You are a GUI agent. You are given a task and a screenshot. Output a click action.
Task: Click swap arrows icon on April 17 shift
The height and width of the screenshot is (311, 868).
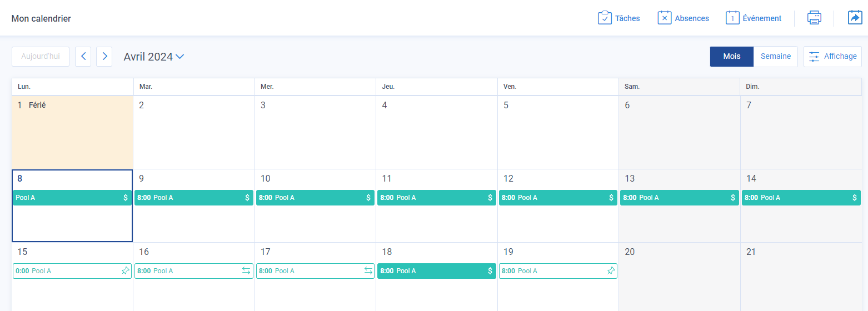[x=368, y=271]
